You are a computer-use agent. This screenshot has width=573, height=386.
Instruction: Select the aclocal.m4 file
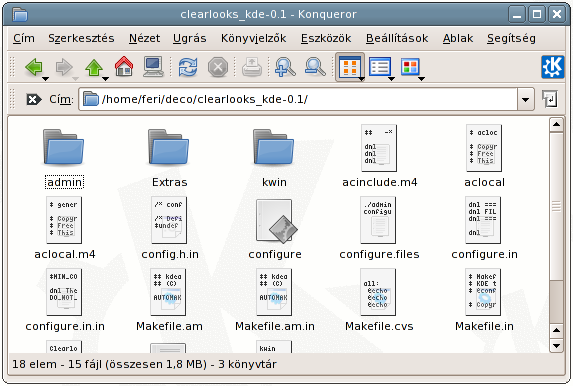(64, 228)
